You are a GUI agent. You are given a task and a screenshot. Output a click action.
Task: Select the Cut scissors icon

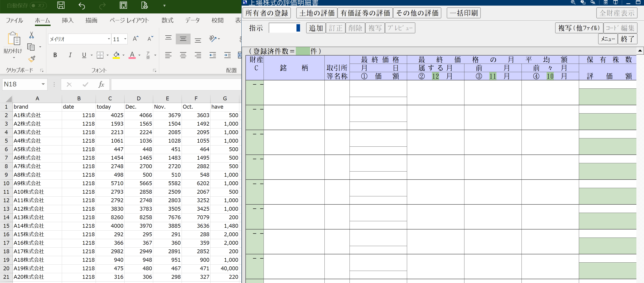tap(32, 35)
